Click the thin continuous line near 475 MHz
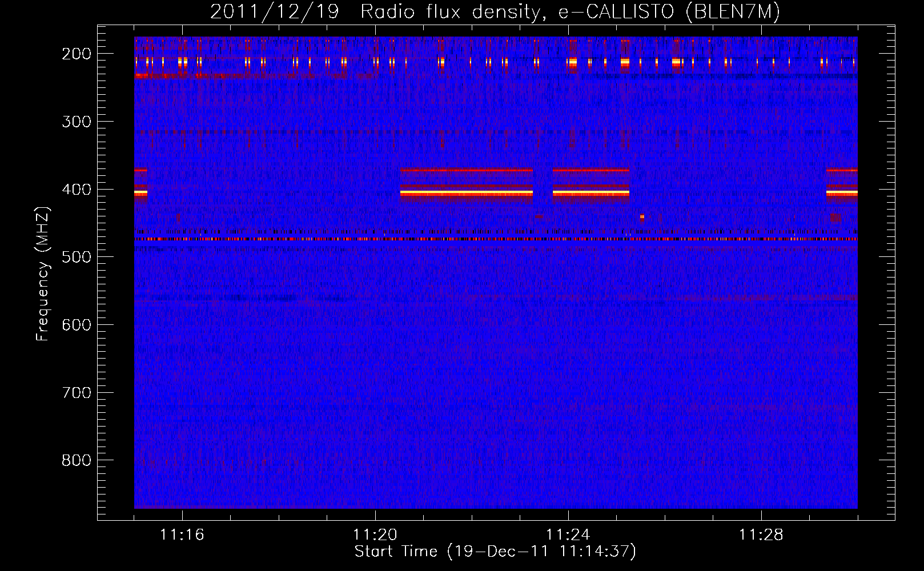 [496, 239]
